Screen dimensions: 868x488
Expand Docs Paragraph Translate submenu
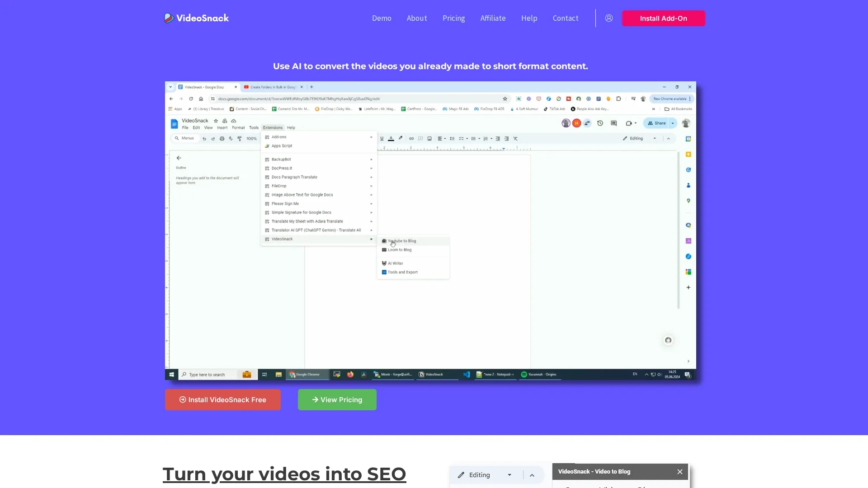pyautogui.click(x=319, y=177)
